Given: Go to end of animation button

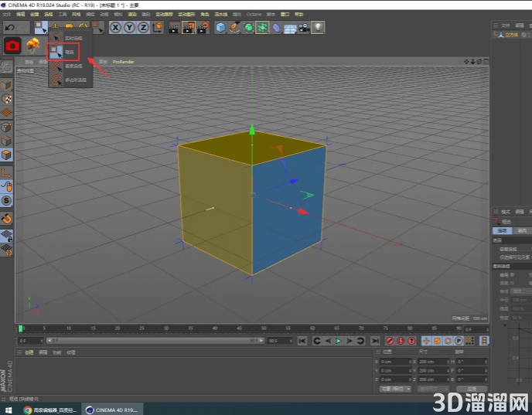Looking at the screenshot, I should coord(375,341).
